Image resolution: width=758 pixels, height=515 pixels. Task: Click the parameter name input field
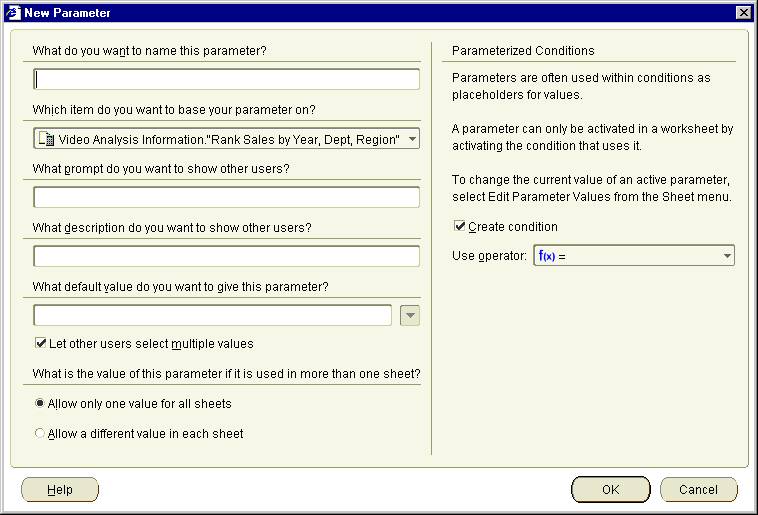point(226,79)
